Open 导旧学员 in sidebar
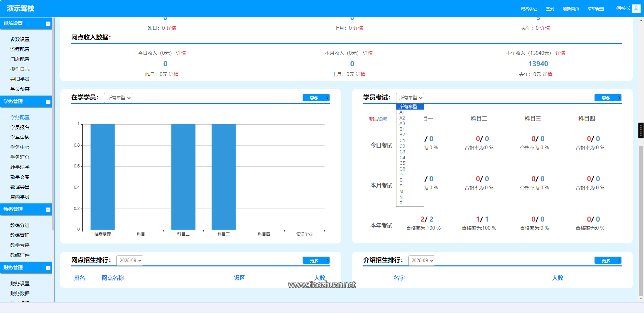Viewport: 644px width, 313px height. click(20, 79)
